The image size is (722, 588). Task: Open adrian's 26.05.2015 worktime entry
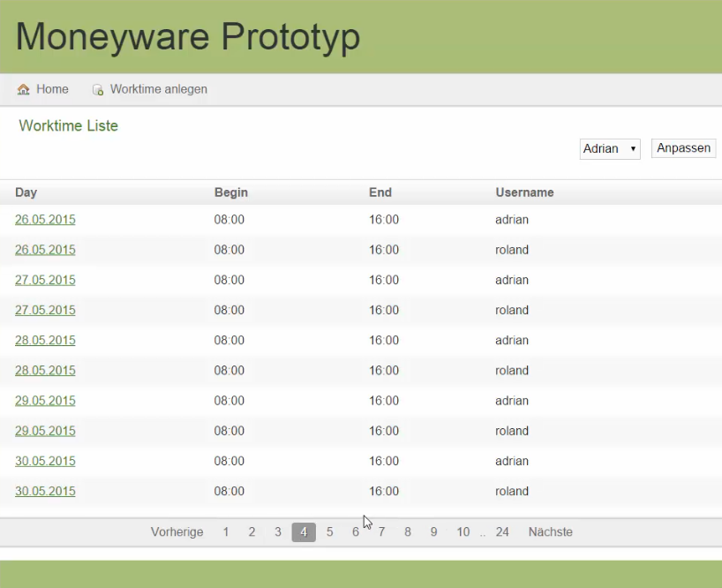point(45,220)
